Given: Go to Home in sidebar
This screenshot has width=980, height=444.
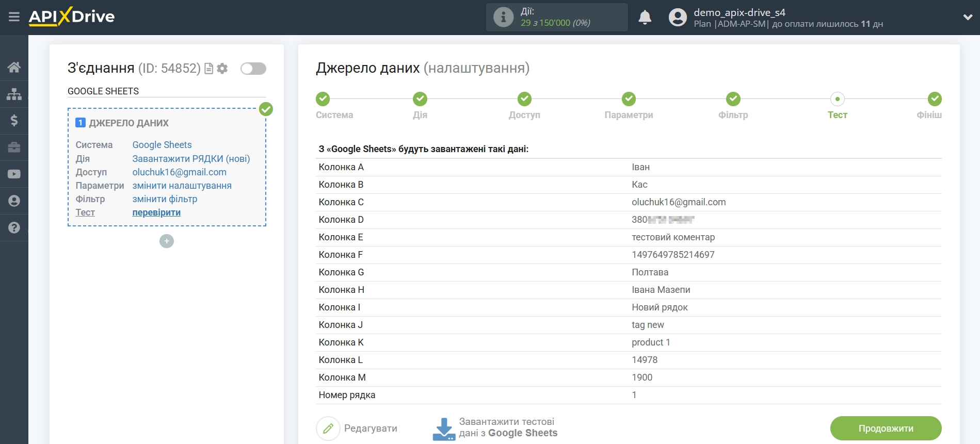Looking at the screenshot, I should [14, 67].
